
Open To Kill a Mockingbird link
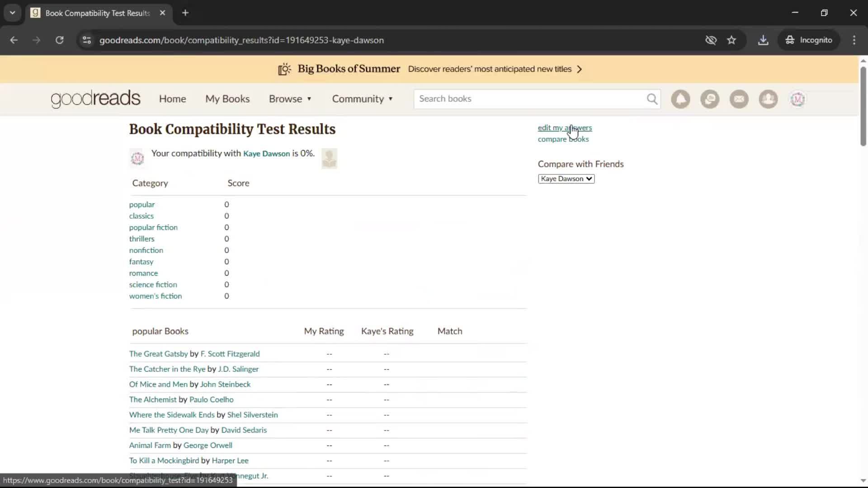click(164, 461)
